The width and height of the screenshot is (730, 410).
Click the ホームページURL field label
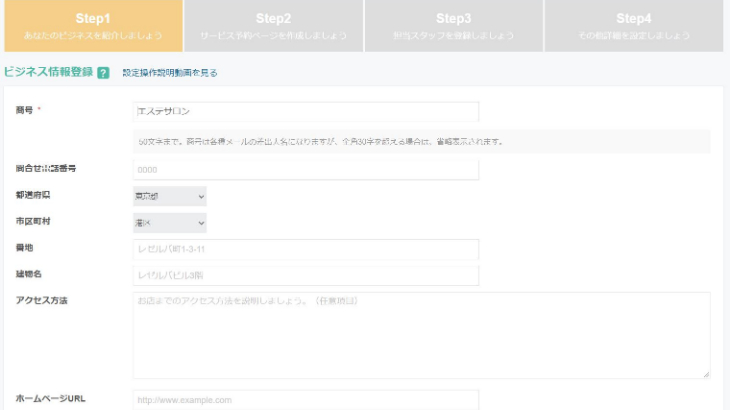[50, 397]
